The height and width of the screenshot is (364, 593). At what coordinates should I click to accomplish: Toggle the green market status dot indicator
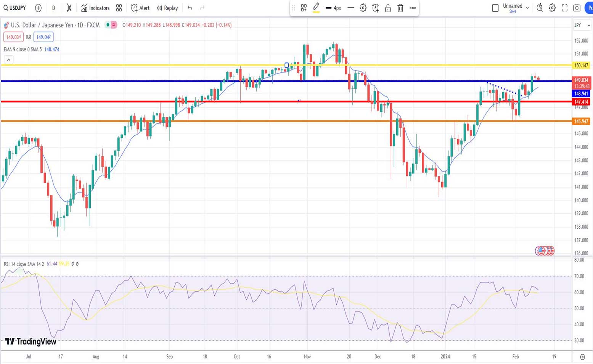pos(108,25)
